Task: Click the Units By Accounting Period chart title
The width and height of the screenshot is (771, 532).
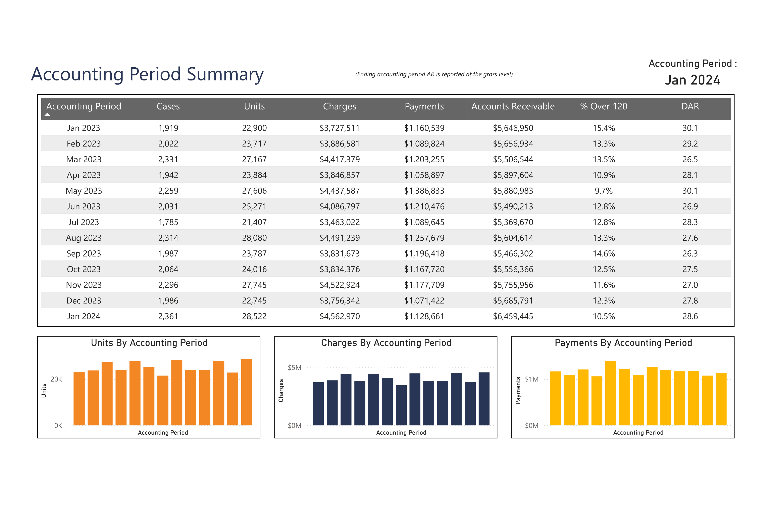Action: pyautogui.click(x=149, y=343)
